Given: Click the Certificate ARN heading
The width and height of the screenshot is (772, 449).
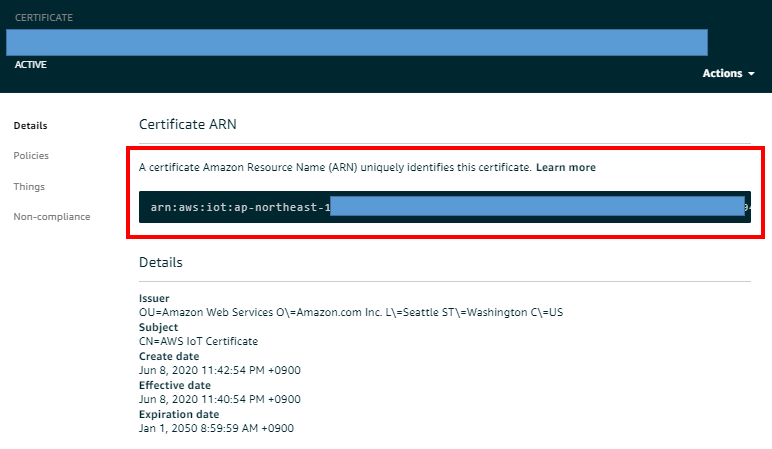Looking at the screenshot, I should (188, 124).
